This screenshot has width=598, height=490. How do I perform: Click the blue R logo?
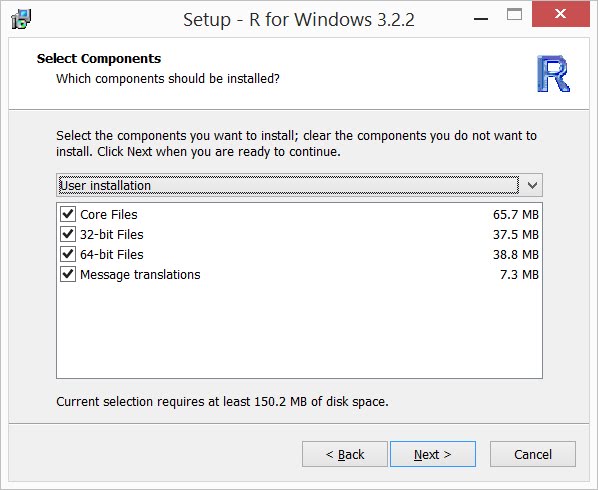coord(553,74)
